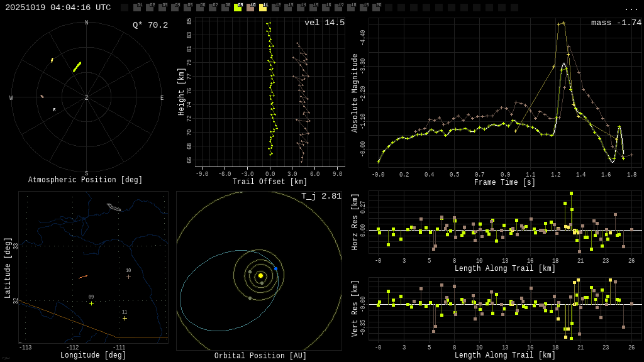The width and height of the screenshot is (644, 362).
Task: Click the orange meteor track on map
Action: (83, 277)
